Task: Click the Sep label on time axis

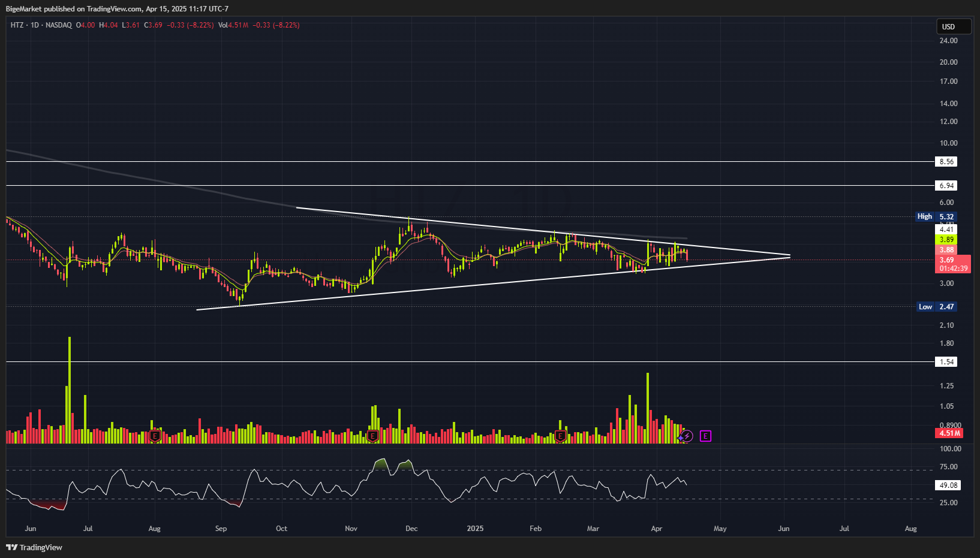Action: (221, 529)
